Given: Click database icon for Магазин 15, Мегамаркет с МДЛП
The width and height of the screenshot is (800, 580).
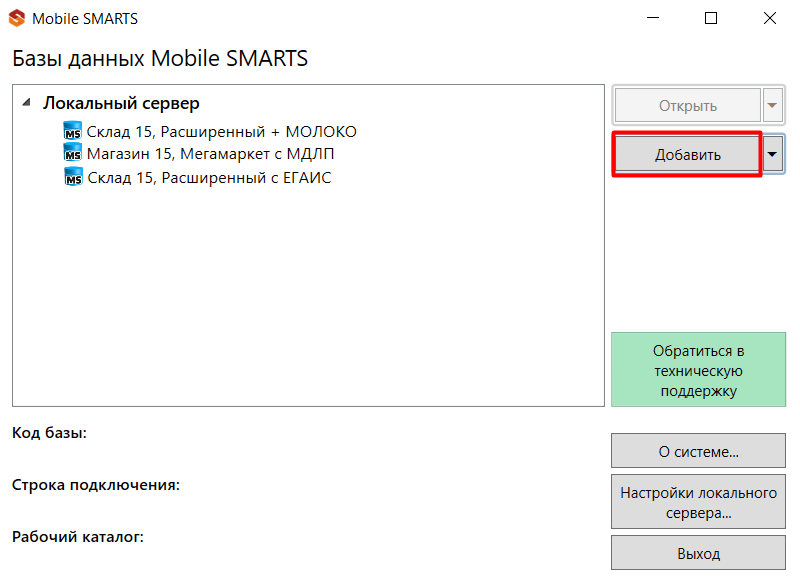Looking at the screenshot, I should tap(72, 153).
